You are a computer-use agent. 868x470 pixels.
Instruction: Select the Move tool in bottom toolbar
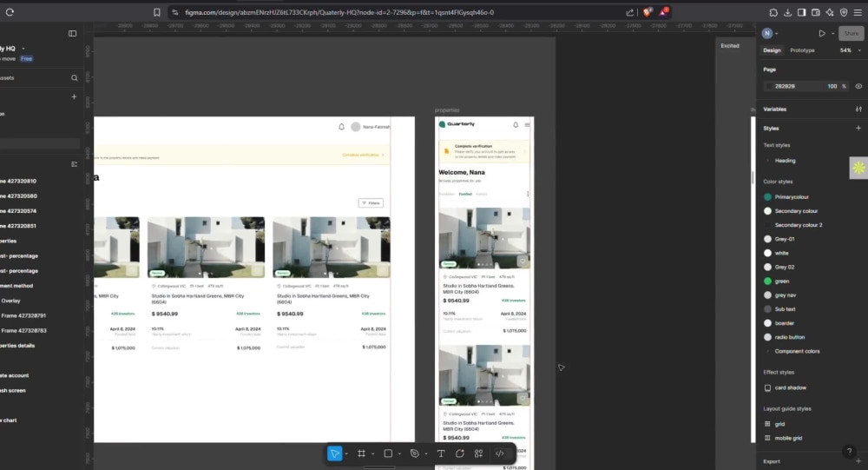335,453
